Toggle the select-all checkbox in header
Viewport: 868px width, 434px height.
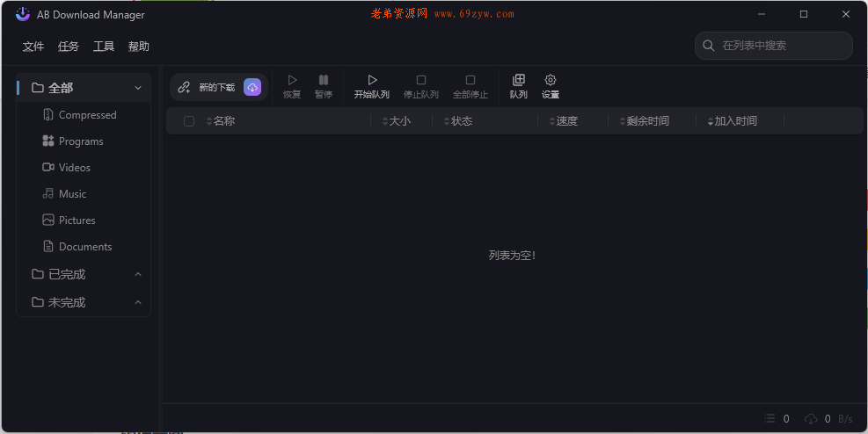point(189,121)
